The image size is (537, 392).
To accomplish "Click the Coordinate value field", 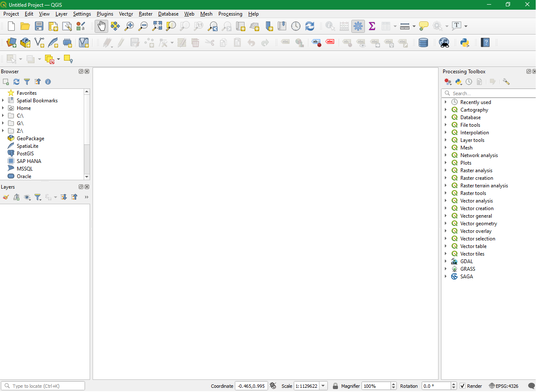I will click(251, 386).
